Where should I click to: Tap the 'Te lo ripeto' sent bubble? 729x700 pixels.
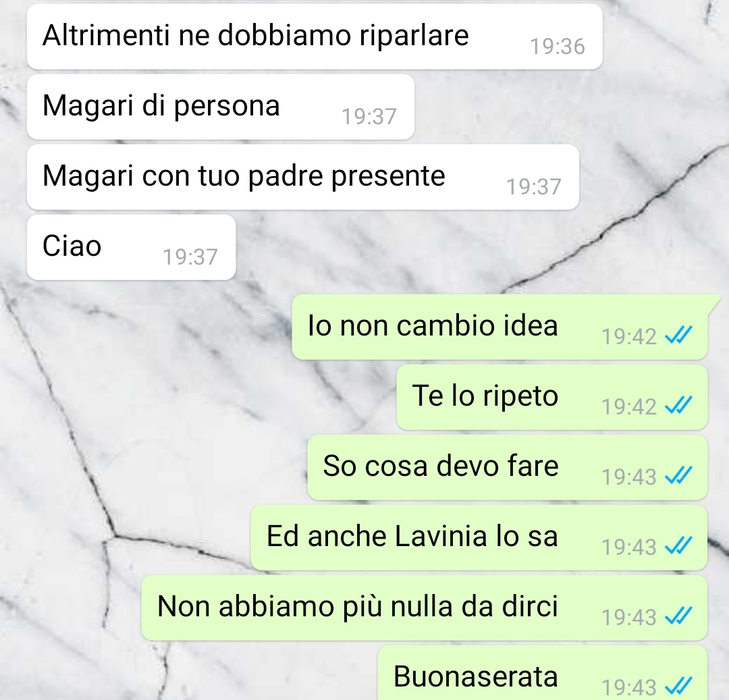[552, 397]
